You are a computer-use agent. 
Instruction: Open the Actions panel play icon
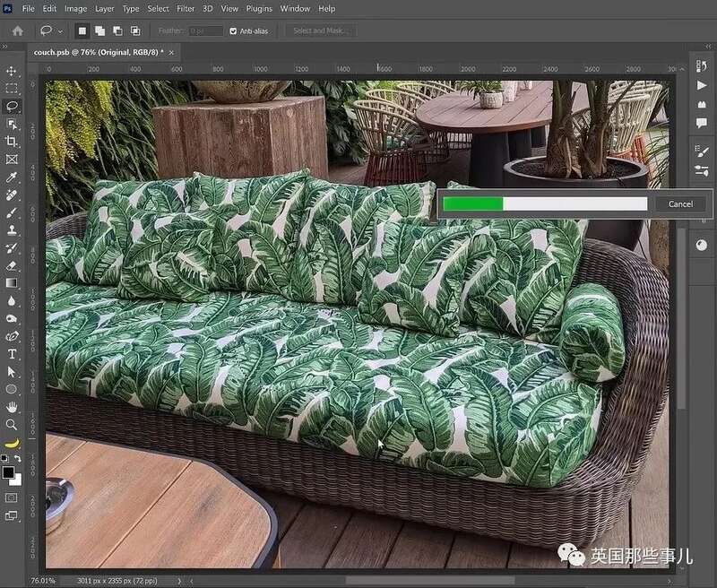click(702, 85)
